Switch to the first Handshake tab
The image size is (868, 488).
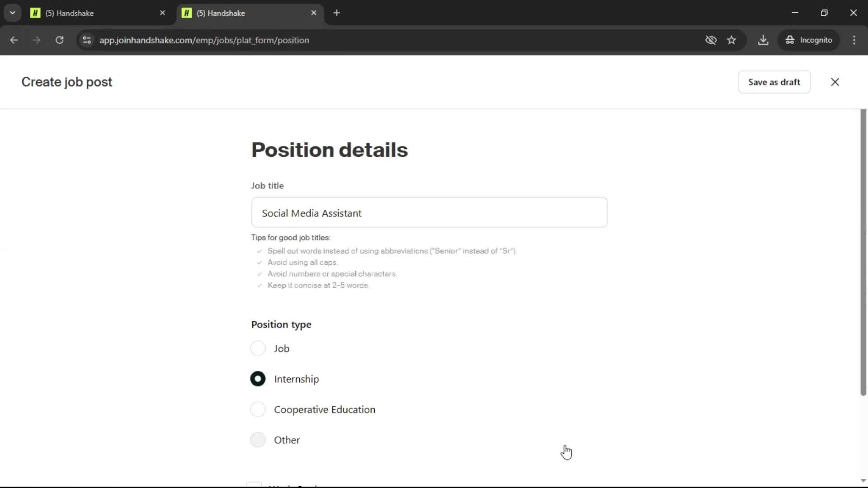(x=97, y=13)
